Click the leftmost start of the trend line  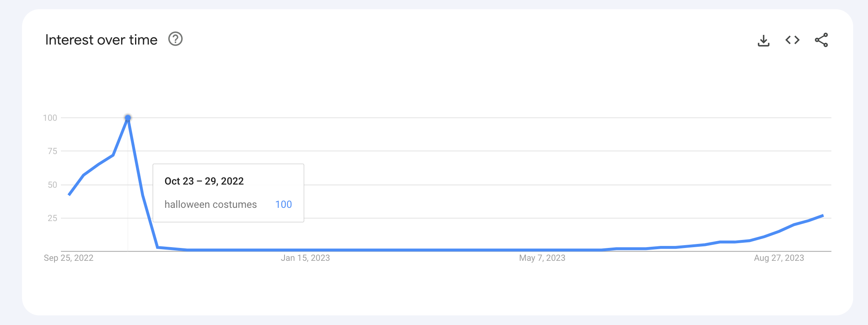click(x=70, y=195)
